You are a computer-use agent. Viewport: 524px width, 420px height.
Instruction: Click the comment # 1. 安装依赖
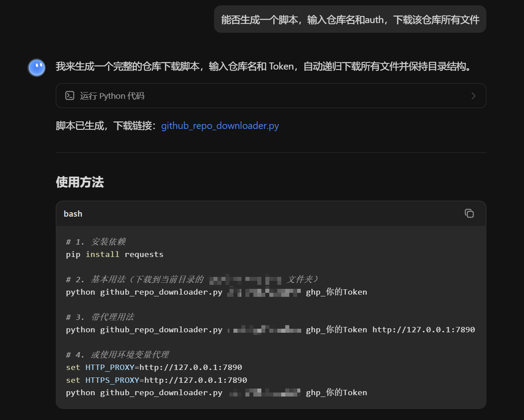click(96, 241)
